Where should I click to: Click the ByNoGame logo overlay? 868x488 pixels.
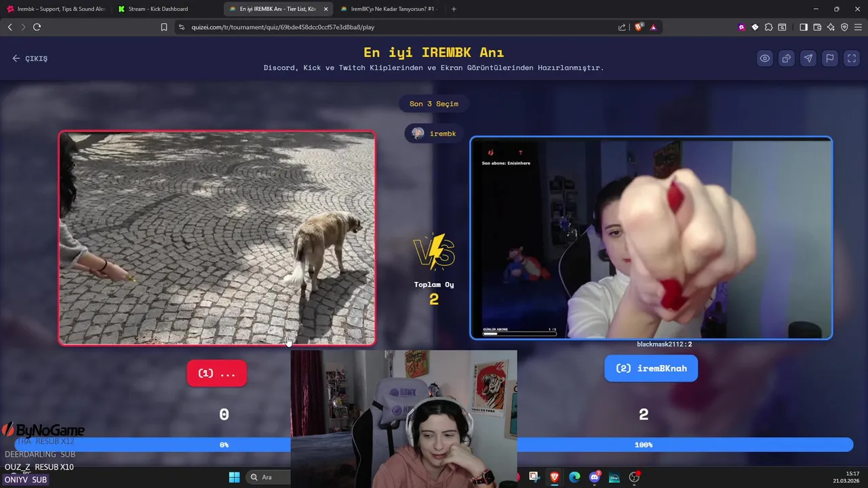pyautogui.click(x=43, y=430)
